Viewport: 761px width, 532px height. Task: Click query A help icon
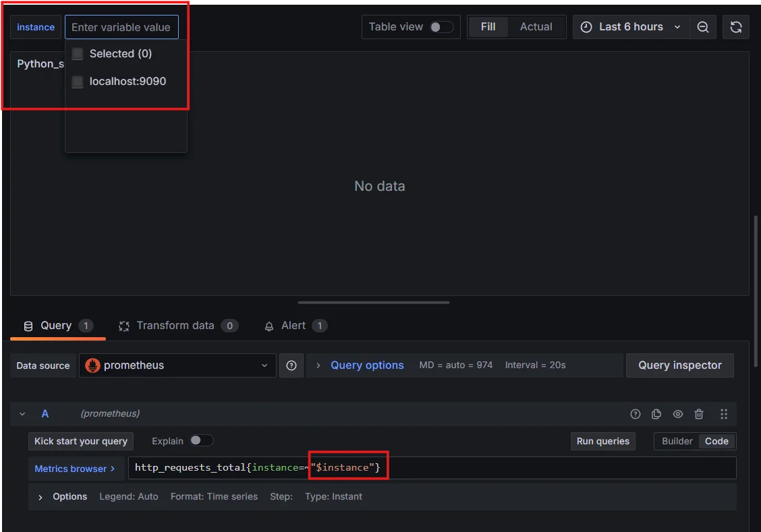coord(635,414)
